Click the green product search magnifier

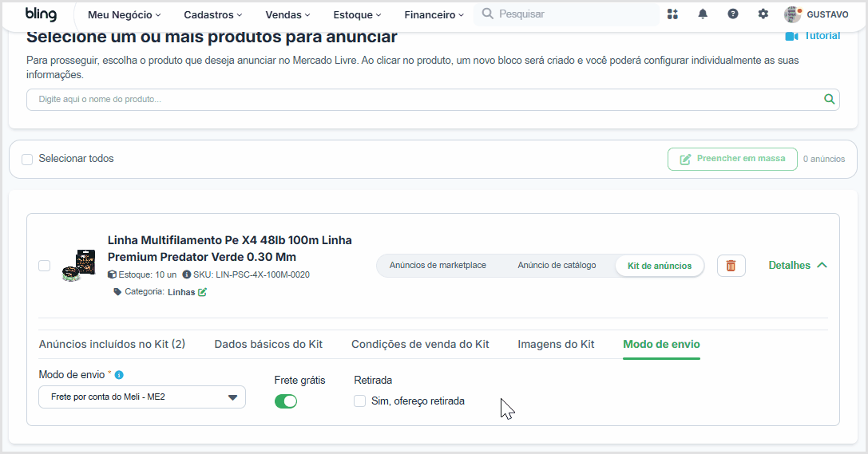pyautogui.click(x=829, y=100)
